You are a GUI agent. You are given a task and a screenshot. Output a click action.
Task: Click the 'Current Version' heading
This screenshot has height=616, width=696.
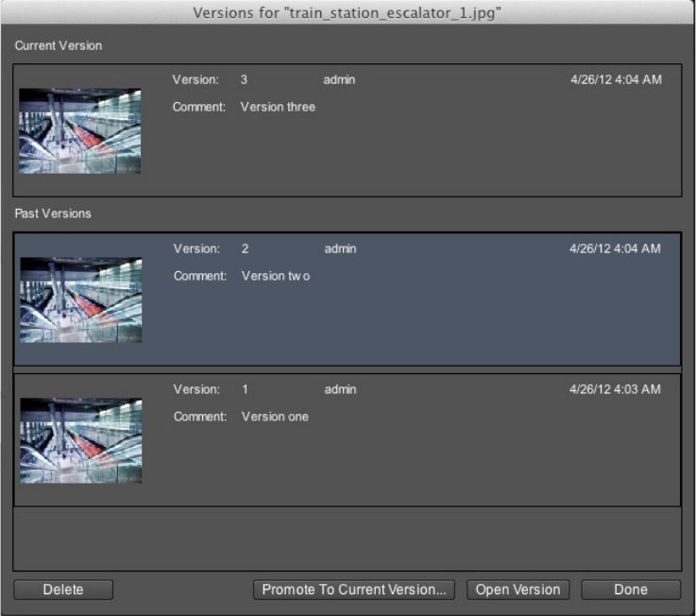tap(59, 45)
